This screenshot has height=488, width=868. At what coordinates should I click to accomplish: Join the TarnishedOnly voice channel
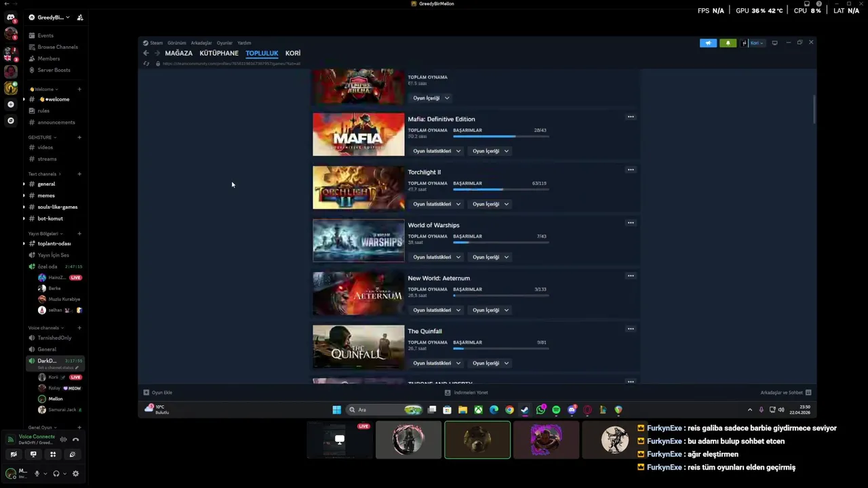pos(53,338)
